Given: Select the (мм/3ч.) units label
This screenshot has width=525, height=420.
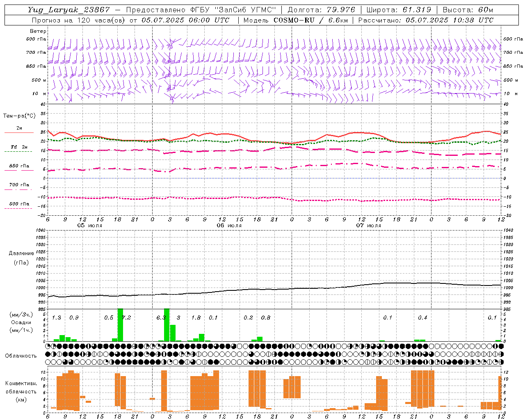Looking at the screenshot, I should [x=21, y=315].
